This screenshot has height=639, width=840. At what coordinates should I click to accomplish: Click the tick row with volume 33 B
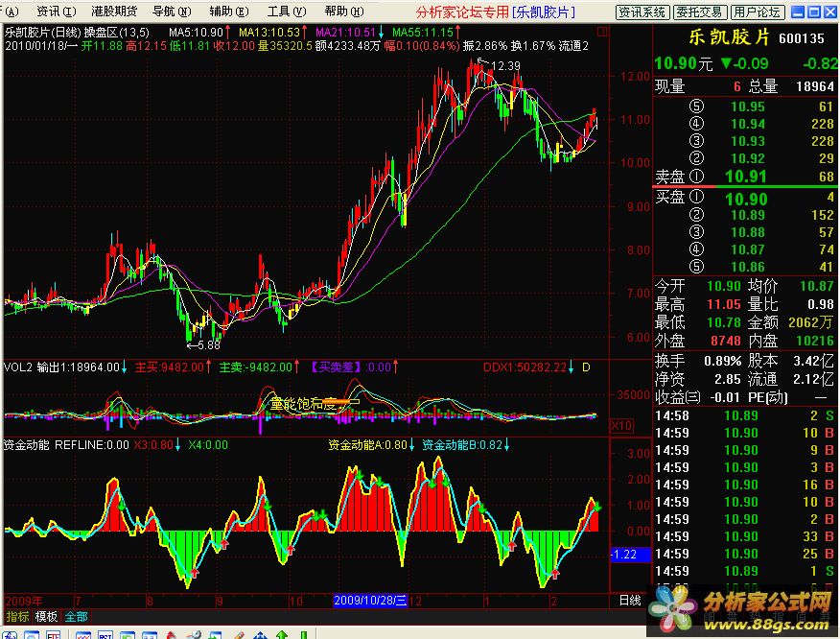(745, 536)
